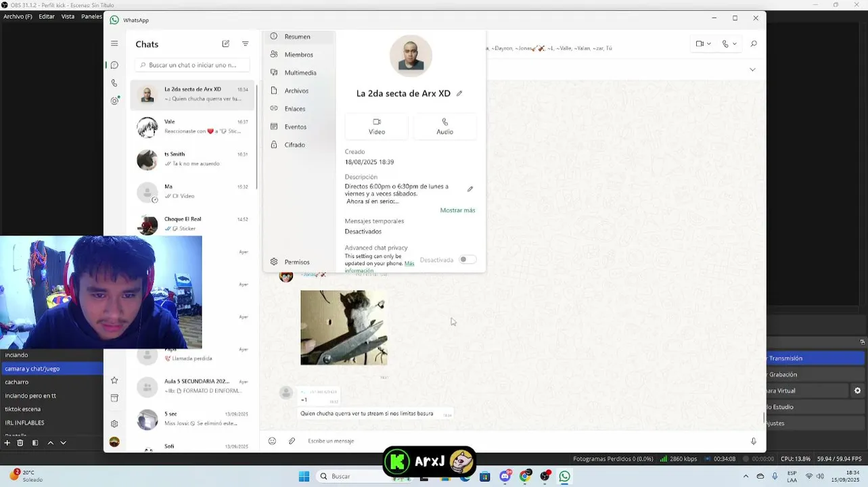This screenshot has width=868, height=487.
Task: Add a new scene in OBS
Action: point(7,443)
